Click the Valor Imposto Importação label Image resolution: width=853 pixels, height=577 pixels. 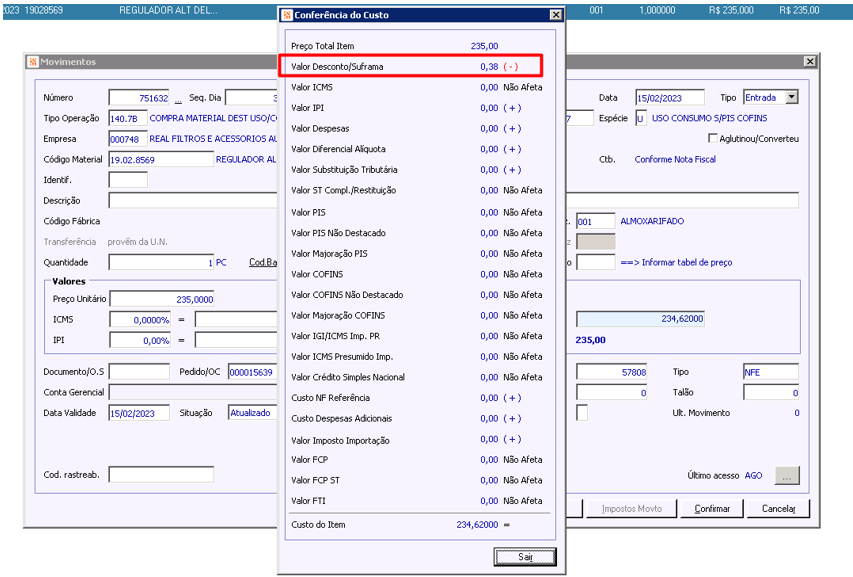pyautogui.click(x=340, y=440)
